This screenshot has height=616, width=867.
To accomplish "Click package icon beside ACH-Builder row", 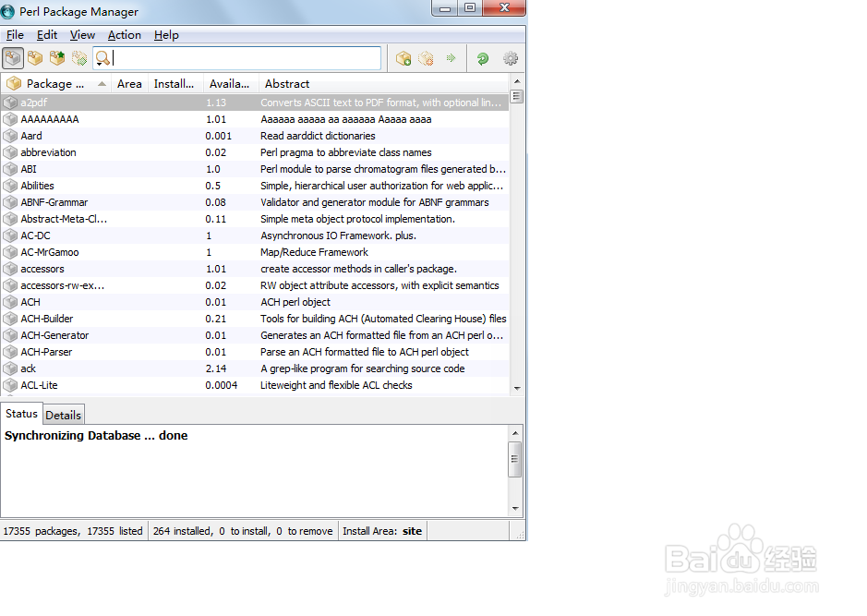I will point(10,319).
